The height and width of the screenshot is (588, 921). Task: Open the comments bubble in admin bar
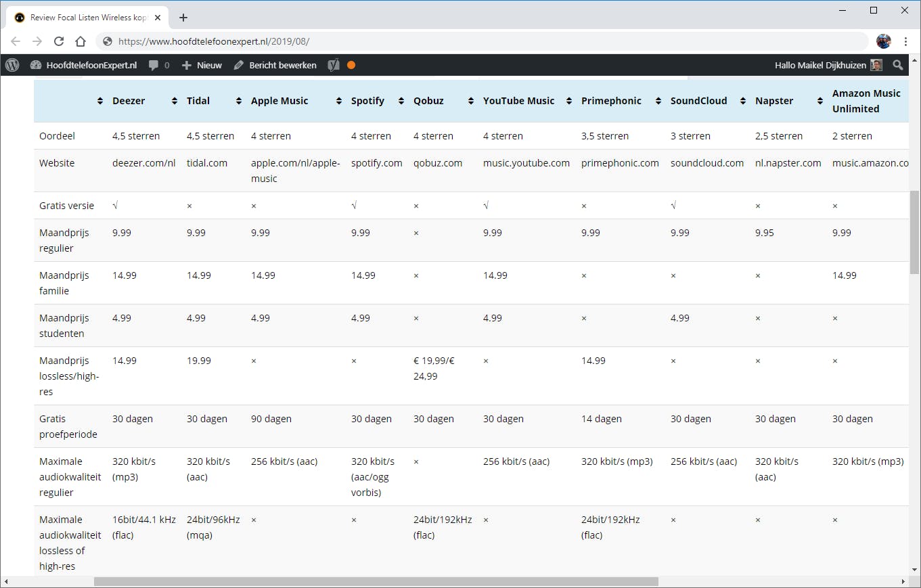tap(159, 65)
